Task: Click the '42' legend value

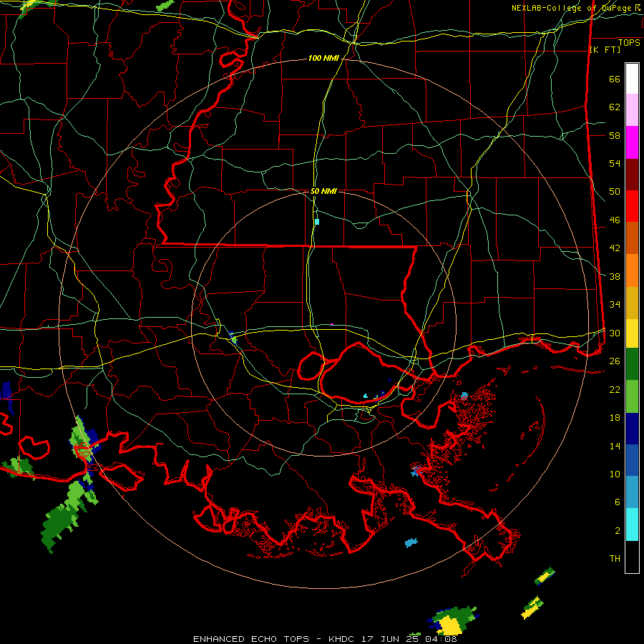Action: click(x=615, y=248)
